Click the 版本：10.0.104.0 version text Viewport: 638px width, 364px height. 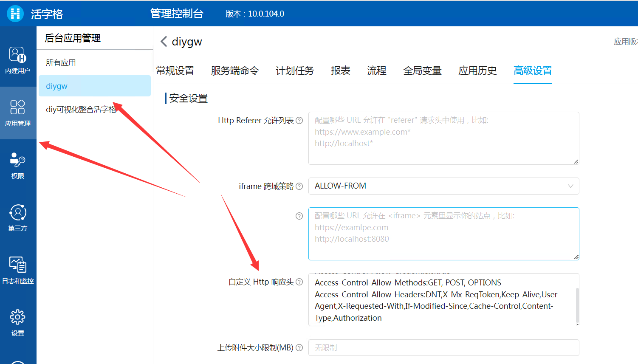(255, 14)
